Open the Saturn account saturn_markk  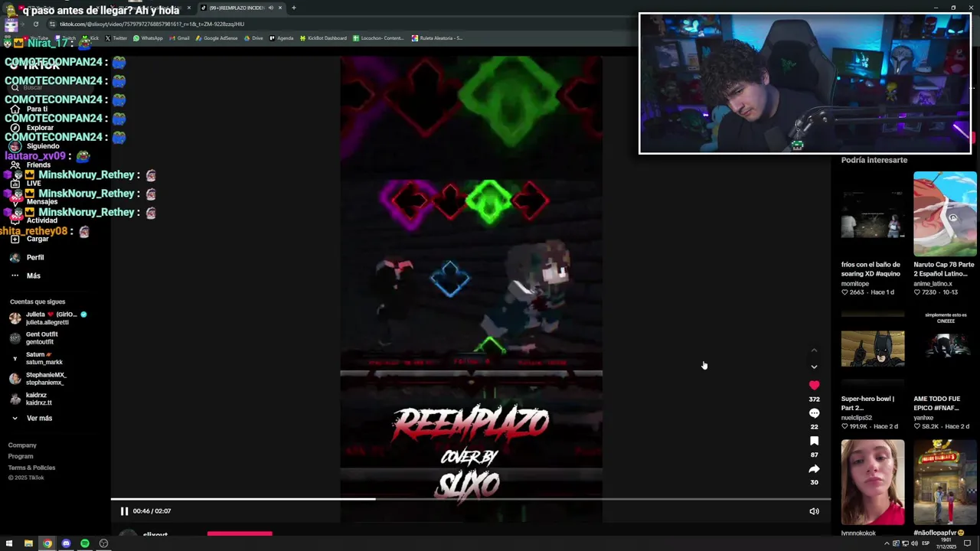pyautogui.click(x=37, y=358)
